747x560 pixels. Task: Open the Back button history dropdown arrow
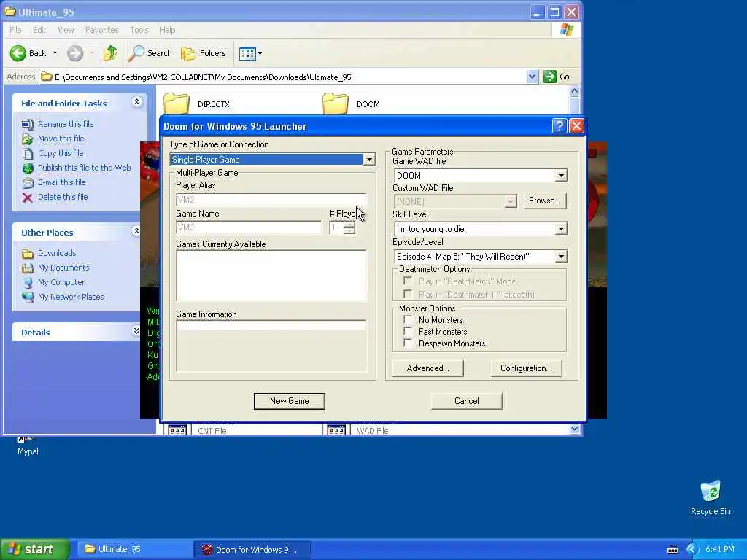(55, 53)
